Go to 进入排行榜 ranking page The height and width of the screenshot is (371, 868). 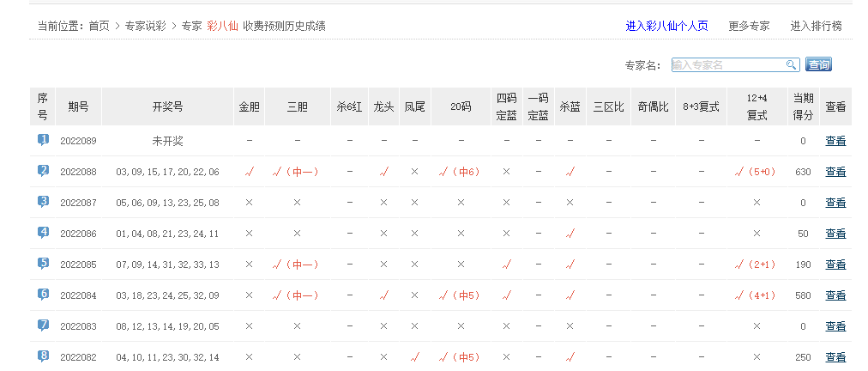point(816,26)
